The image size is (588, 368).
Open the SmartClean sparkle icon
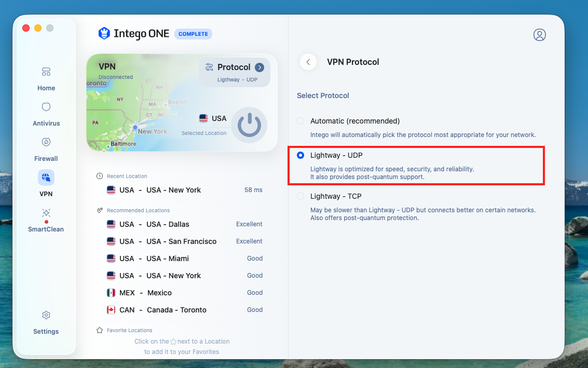(x=46, y=213)
